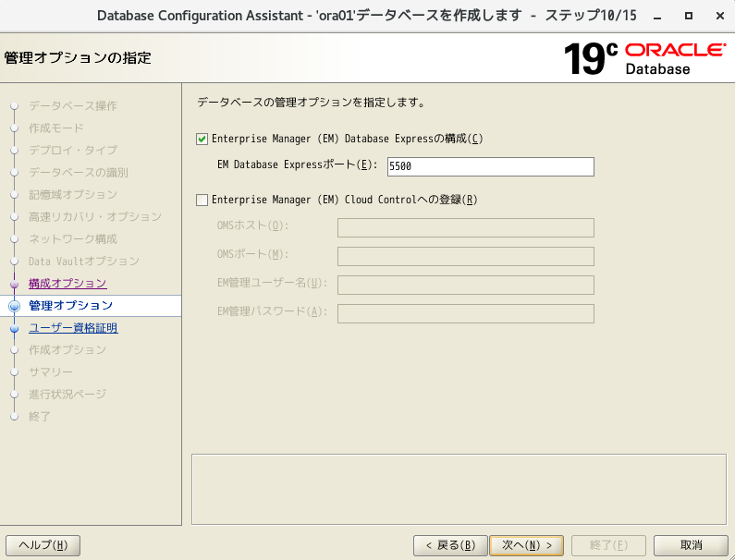Go back with 戻る(B) button

pos(450,545)
